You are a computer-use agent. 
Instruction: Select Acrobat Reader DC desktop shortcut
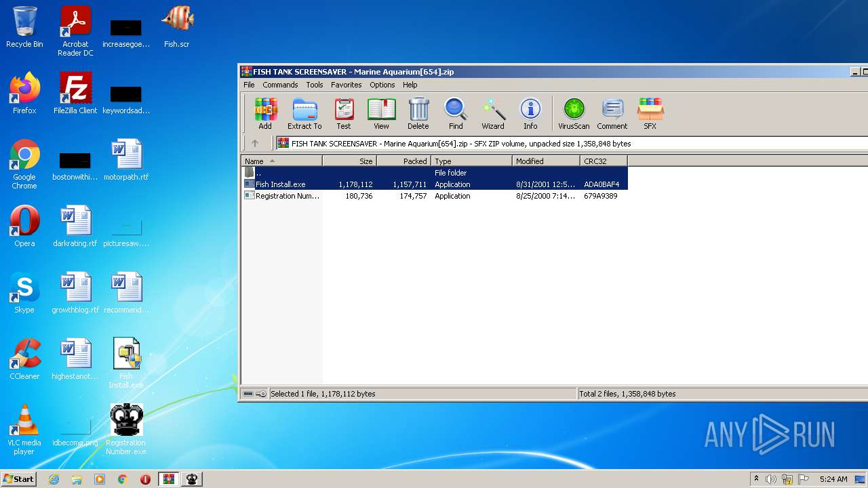click(75, 31)
